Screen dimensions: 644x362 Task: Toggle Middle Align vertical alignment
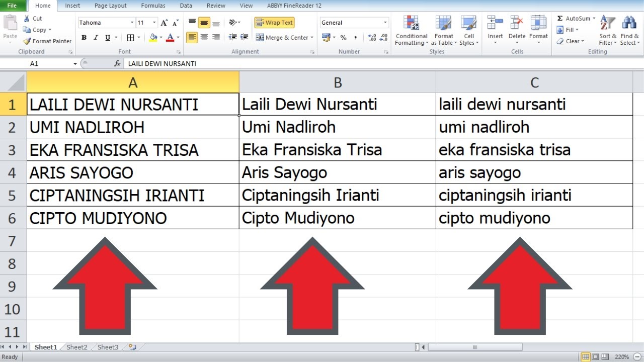pos(204,23)
